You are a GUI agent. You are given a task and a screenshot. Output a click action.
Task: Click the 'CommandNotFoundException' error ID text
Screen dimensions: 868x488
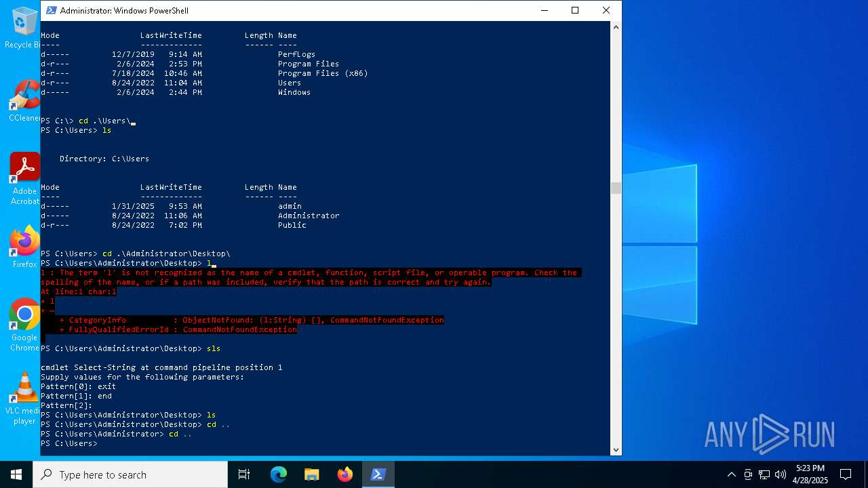point(240,329)
